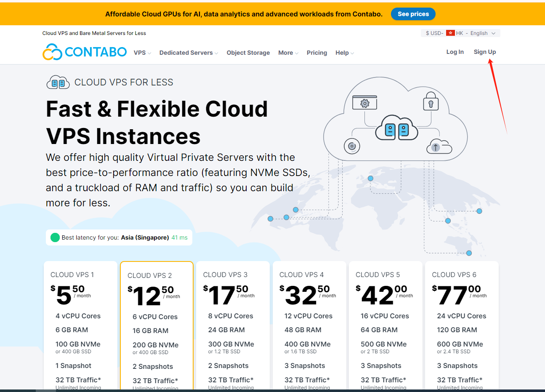
Task: Click the disc icon in cloud illustration
Action: click(352, 146)
